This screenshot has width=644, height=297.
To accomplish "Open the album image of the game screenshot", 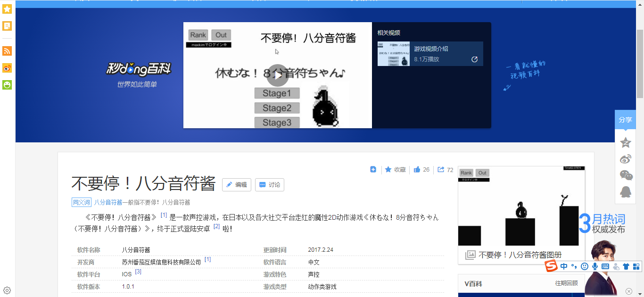I will (x=521, y=206).
